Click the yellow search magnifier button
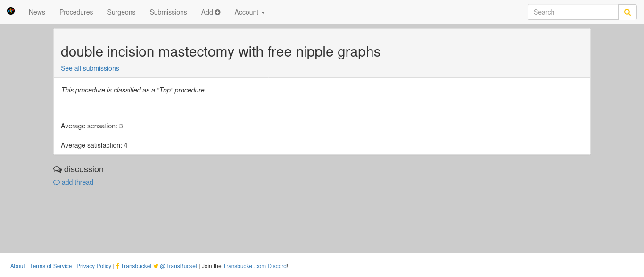The height and width of the screenshot is (277, 644). pos(627,12)
